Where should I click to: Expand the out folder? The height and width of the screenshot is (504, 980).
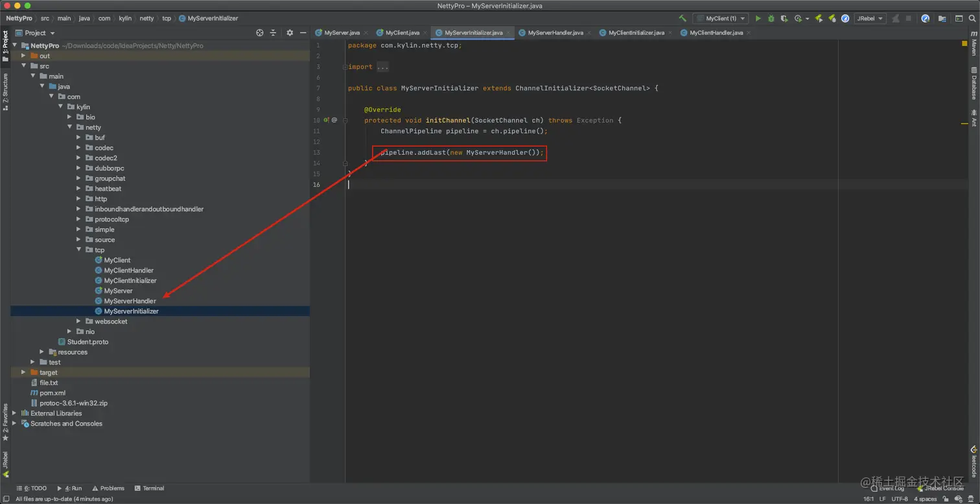point(23,56)
